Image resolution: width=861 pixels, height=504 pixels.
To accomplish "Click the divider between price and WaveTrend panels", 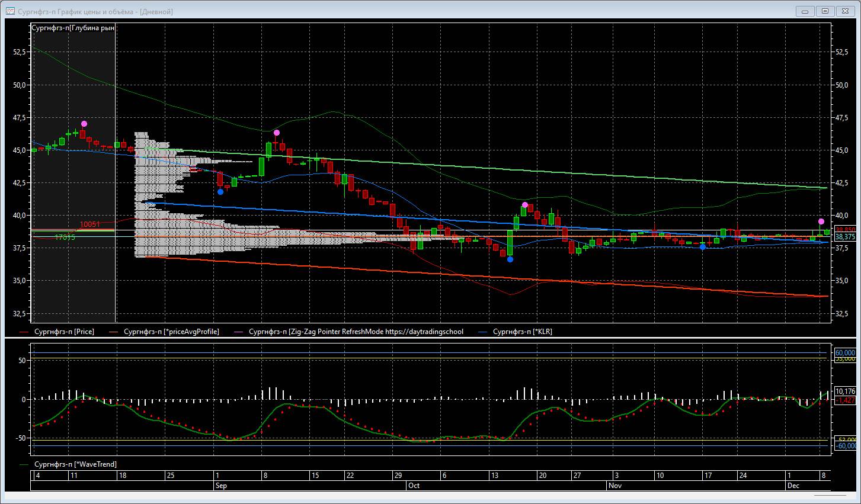I will pos(430,338).
